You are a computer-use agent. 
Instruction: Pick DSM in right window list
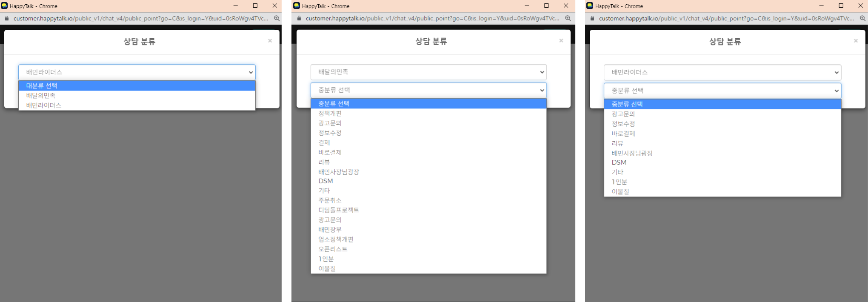click(722, 162)
